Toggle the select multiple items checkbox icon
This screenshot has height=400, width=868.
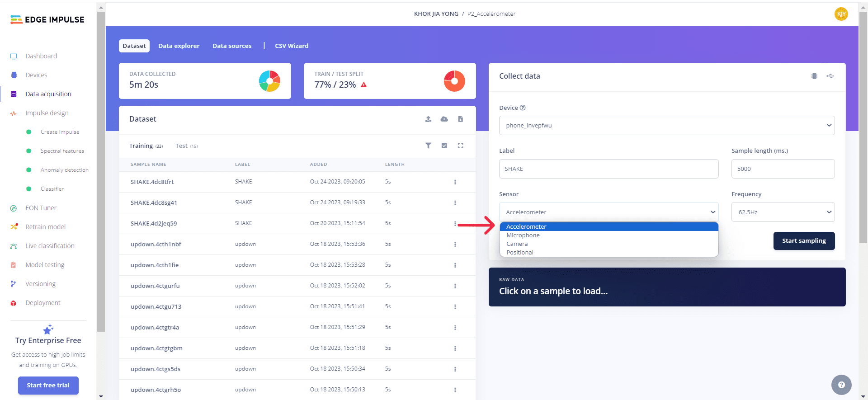pos(444,146)
